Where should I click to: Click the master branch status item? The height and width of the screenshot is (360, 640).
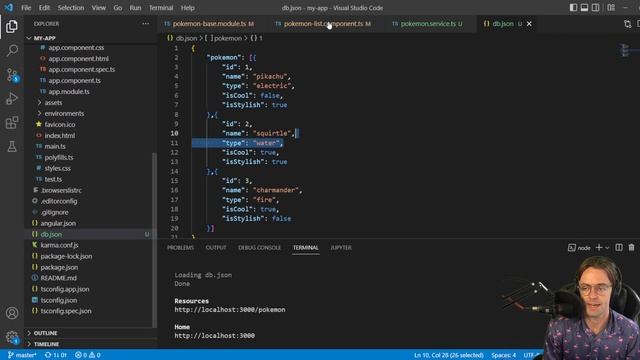coord(22,355)
